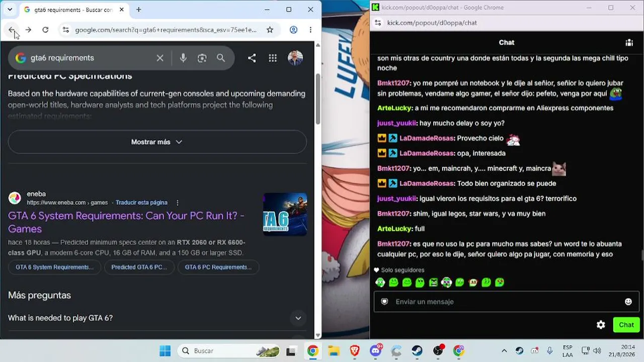
Task: Click username ArteLucky on the 'full' message
Action: coord(394,229)
